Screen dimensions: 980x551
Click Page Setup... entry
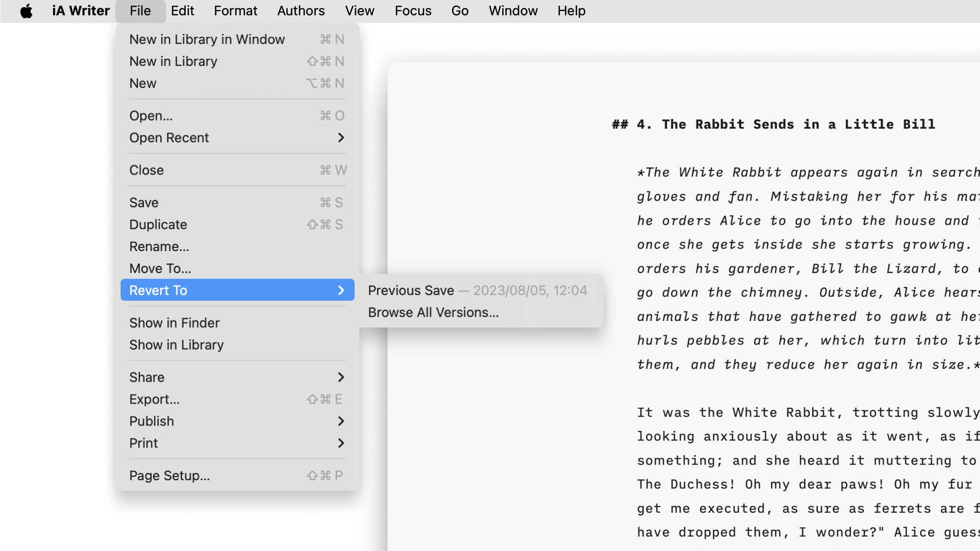(169, 476)
